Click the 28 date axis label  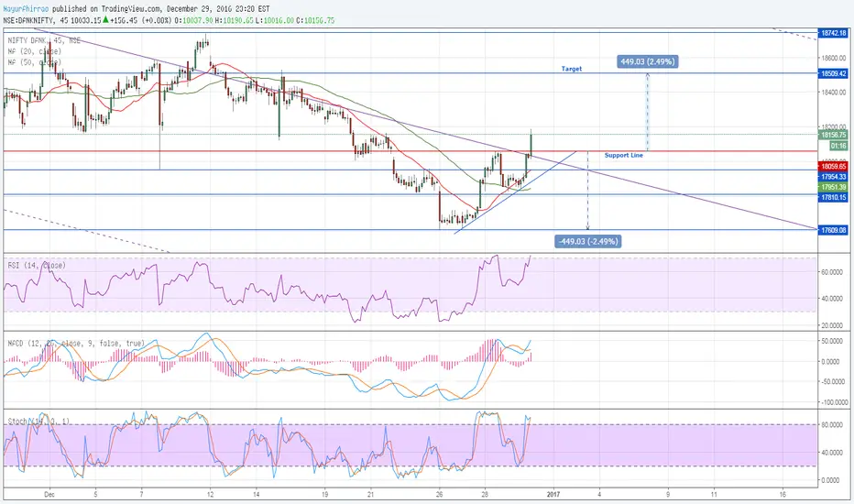[486, 495]
